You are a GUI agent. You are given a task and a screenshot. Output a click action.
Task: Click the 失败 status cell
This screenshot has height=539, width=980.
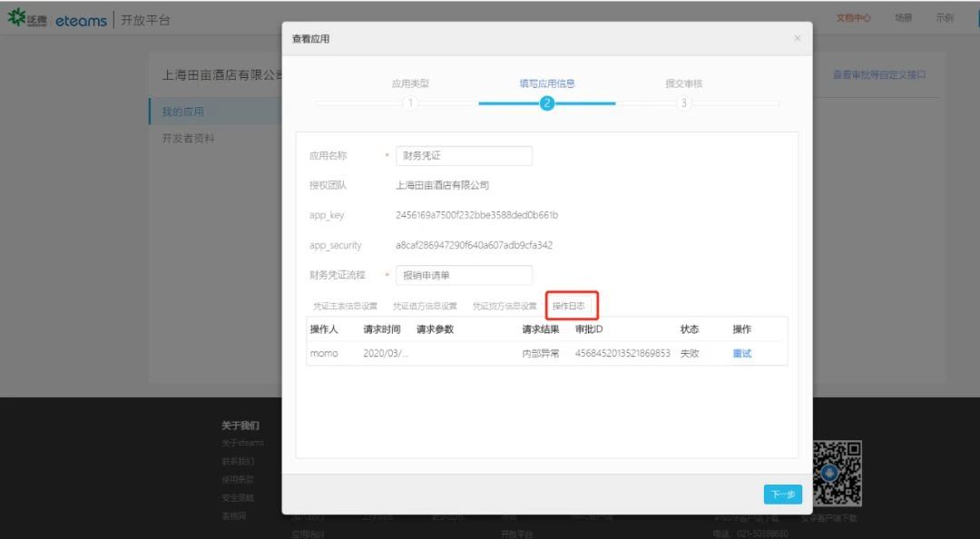[690, 353]
